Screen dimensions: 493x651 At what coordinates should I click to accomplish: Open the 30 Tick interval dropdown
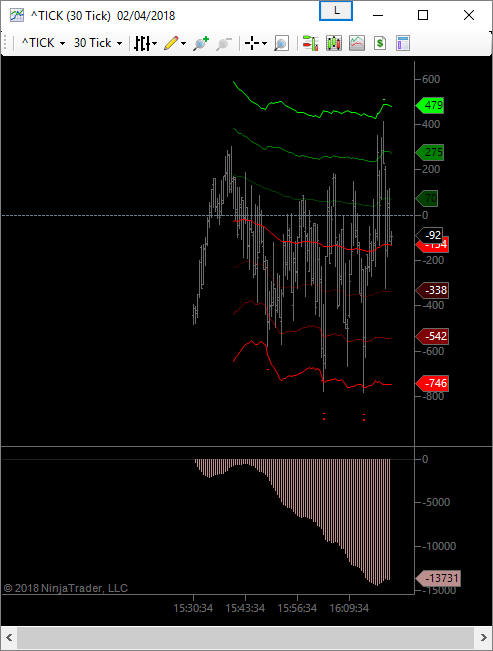pyautogui.click(x=98, y=43)
